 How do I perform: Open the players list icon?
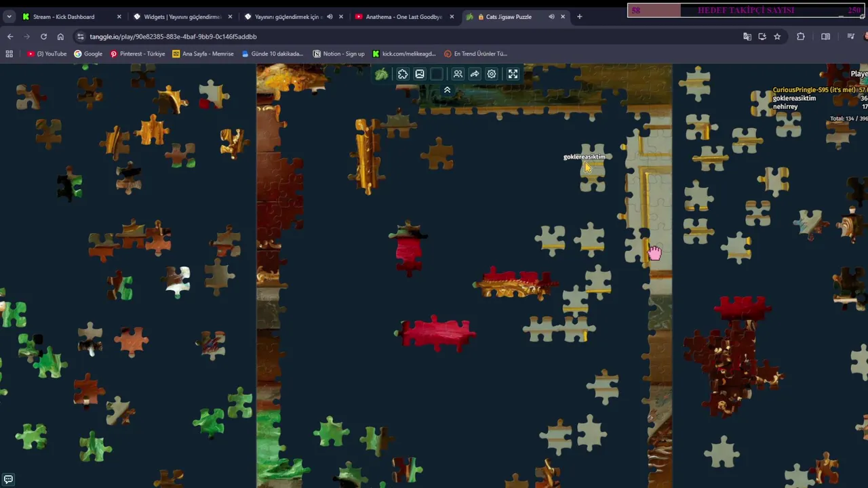tap(458, 74)
